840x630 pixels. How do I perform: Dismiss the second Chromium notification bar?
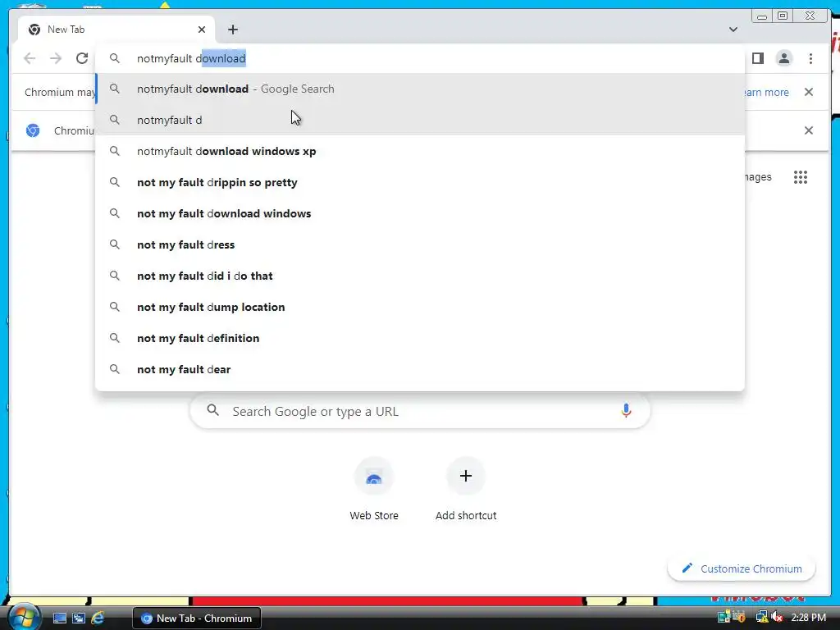(x=808, y=130)
